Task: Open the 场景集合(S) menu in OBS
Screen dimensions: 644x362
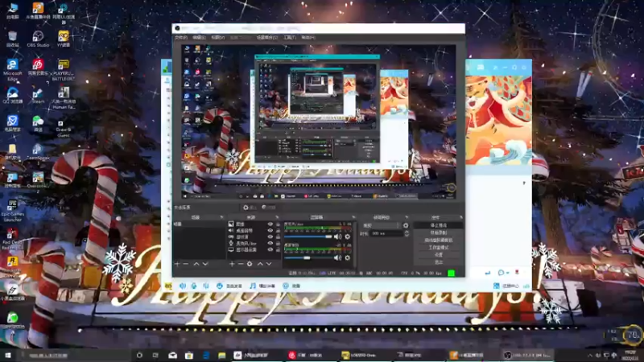Action: (267, 37)
